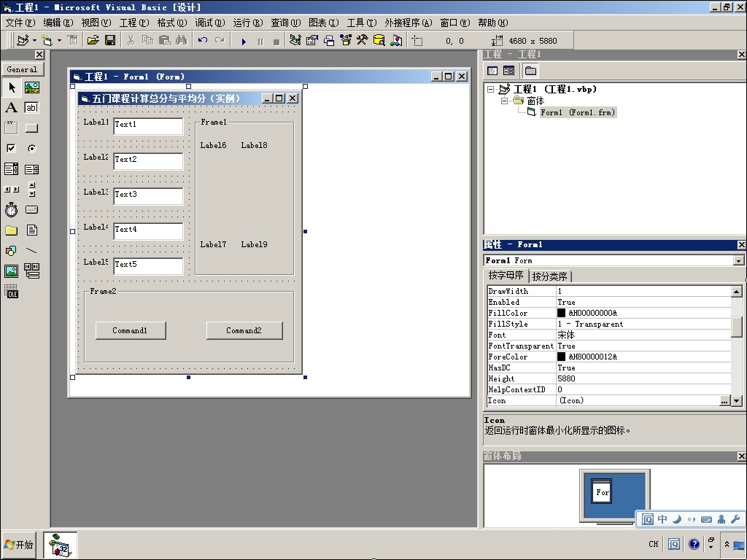Select the DriveListBox control tool
747x560 pixels.
[x=32, y=209]
